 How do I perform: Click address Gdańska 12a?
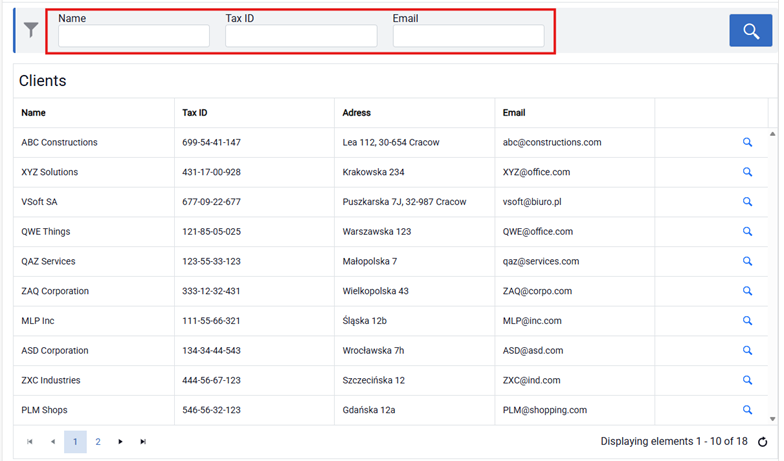[369, 410]
